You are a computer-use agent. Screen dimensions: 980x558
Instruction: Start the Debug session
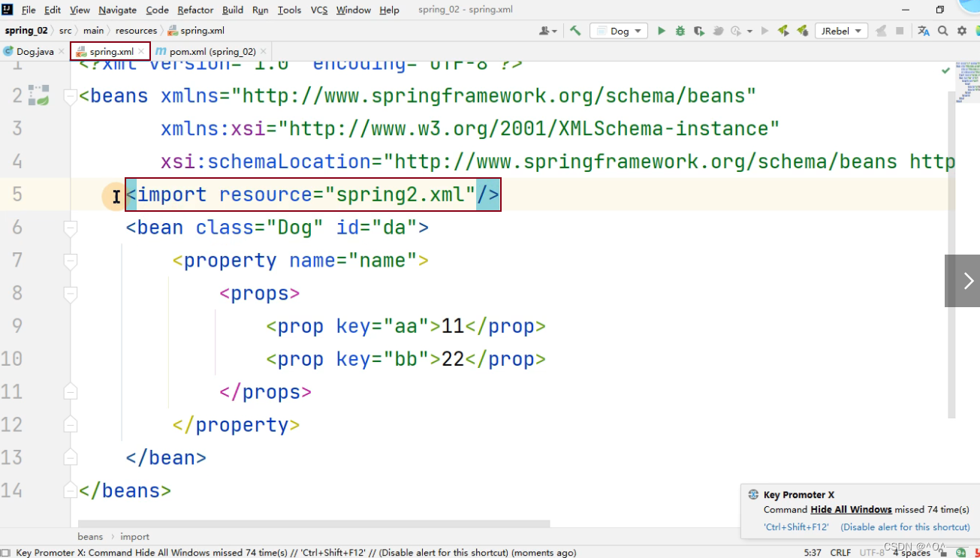679,31
